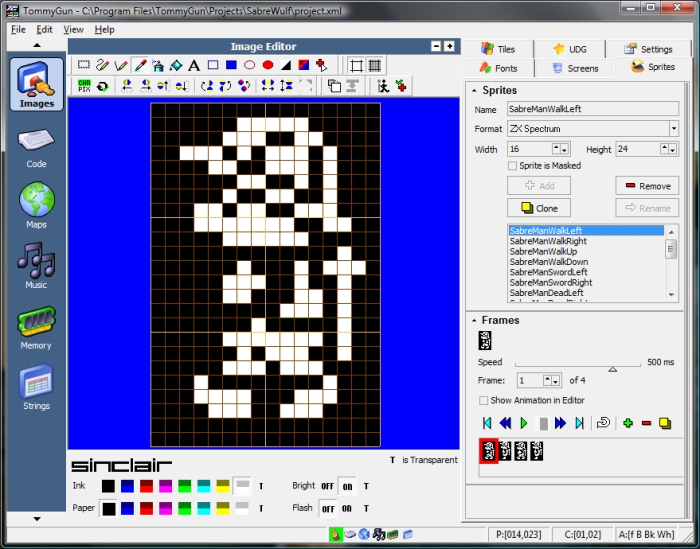Open the File menu
The image size is (700, 549).
pyautogui.click(x=18, y=29)
